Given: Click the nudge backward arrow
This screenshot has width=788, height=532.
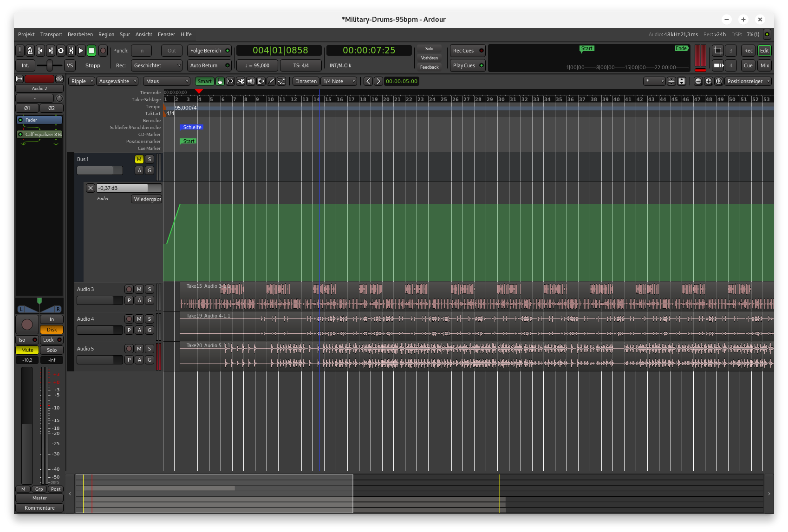Looking at the screenshot, I should (x=368, y=81).
